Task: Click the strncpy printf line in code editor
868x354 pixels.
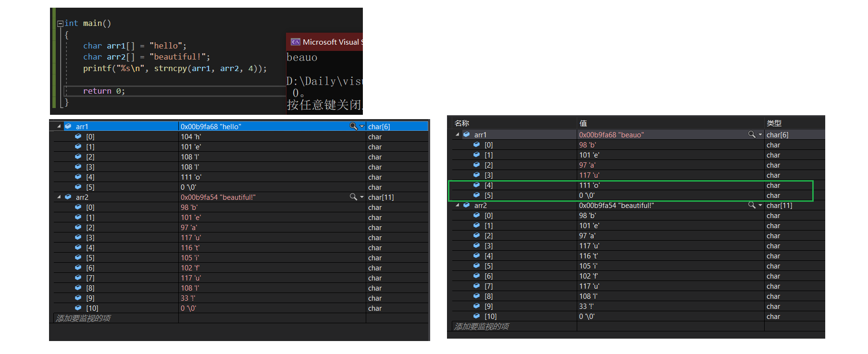Action: (174, 68)
